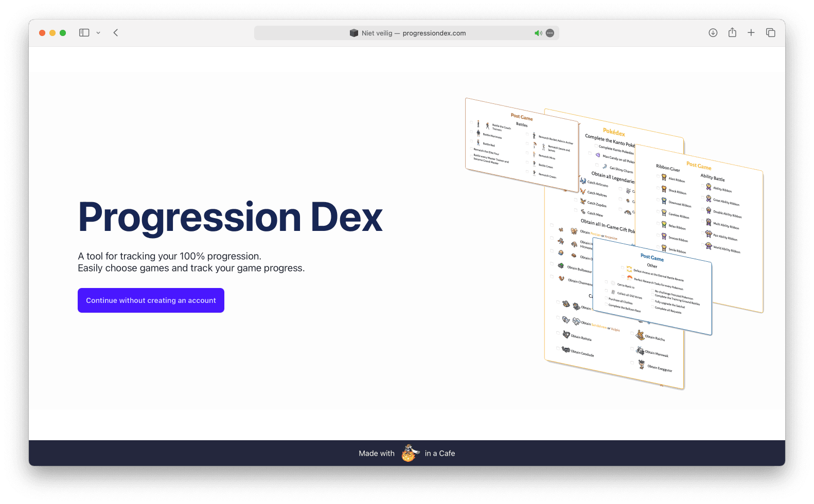Open the sidebar options chevron dropdown
Viewport: 814px width, 504px height.
coord(98,33)
